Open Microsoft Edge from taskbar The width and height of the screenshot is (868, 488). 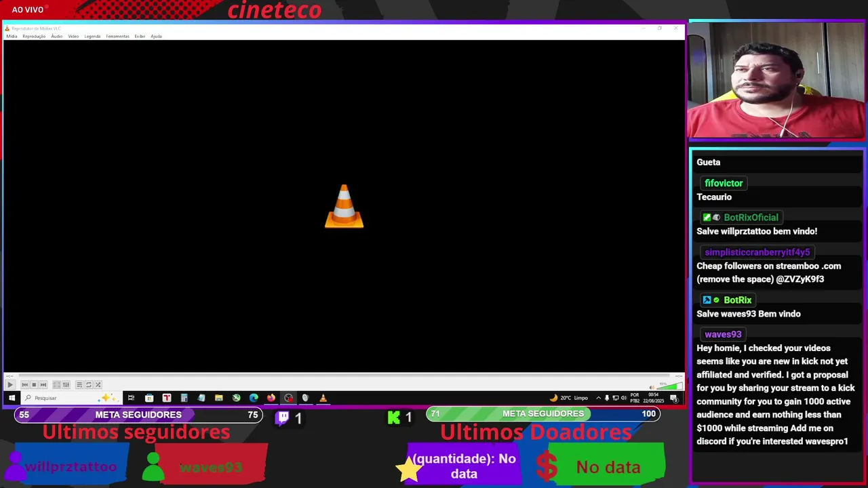[x=254, y=398]
